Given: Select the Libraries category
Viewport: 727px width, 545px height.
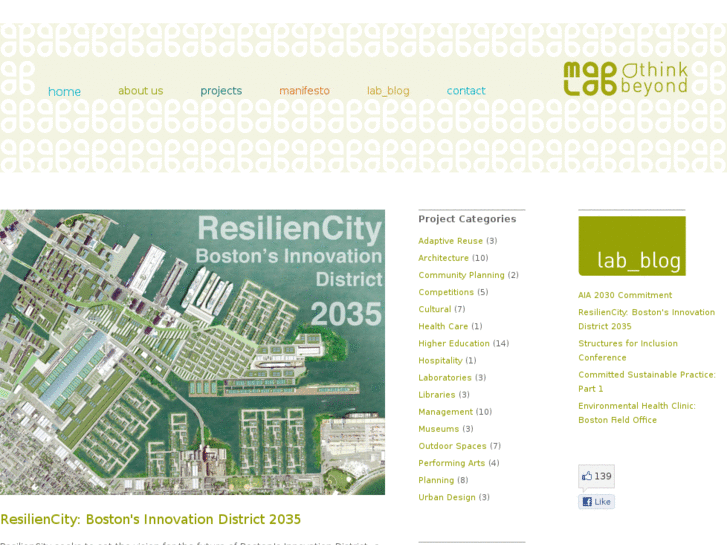Looking at the screenshot, I should tap(437, 395).
